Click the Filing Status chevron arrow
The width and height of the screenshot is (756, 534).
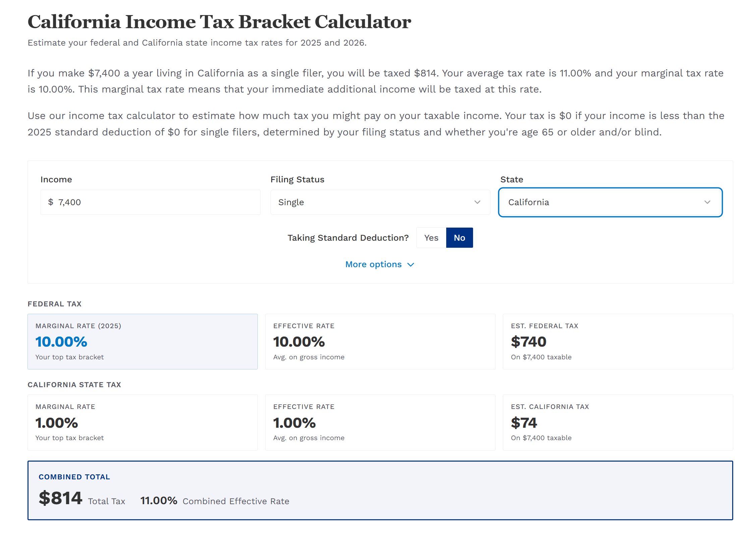477,202
